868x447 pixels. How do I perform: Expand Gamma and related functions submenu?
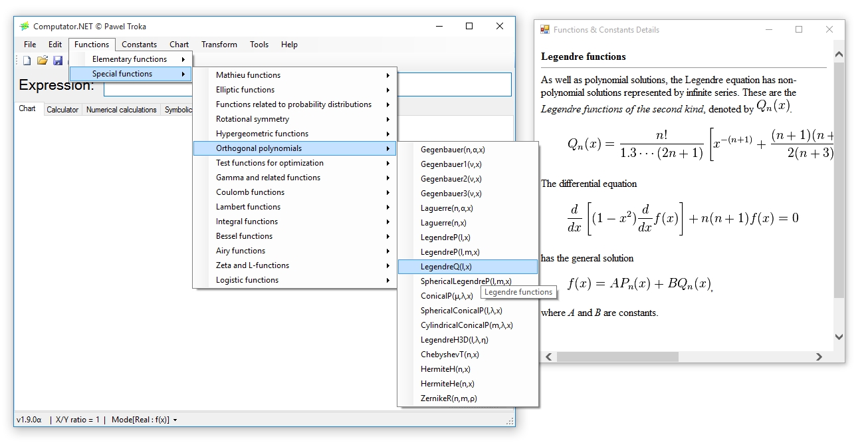click(294, 178)
